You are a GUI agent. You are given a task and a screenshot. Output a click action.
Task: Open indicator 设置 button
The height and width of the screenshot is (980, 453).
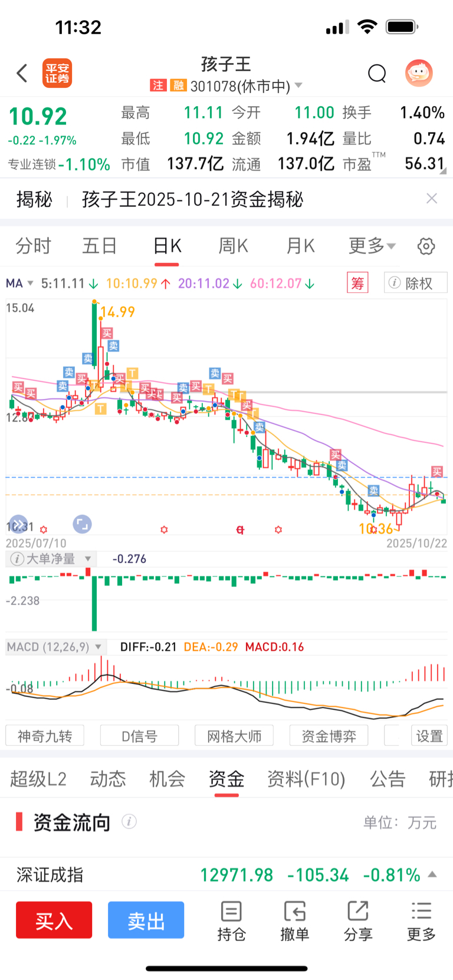[429, 736]
